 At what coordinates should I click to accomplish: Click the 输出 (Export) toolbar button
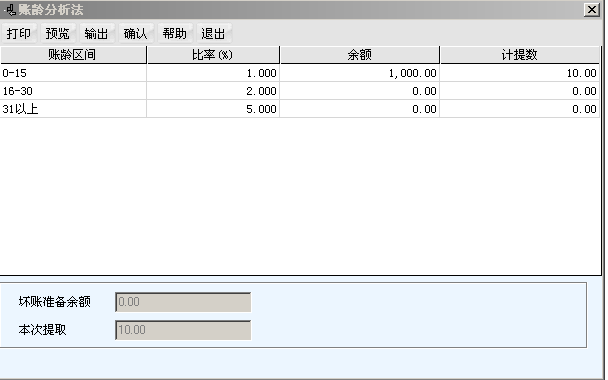coord(97,33)
